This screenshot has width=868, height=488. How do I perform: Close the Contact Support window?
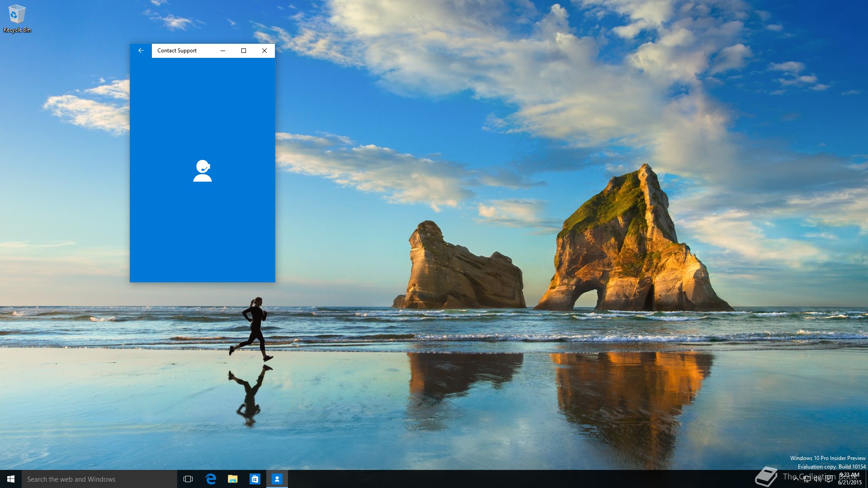[x=264, y=51]
